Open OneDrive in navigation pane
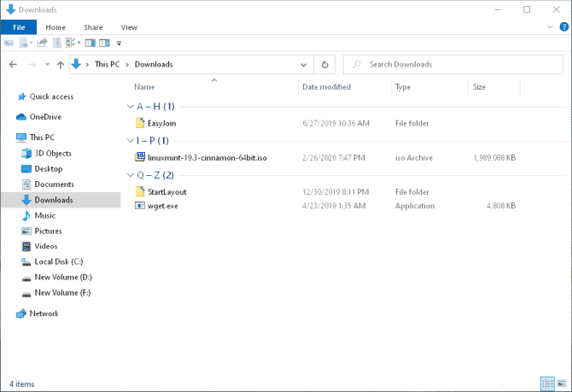The width and height of the screenshot is (572, 392). point(45,117)
